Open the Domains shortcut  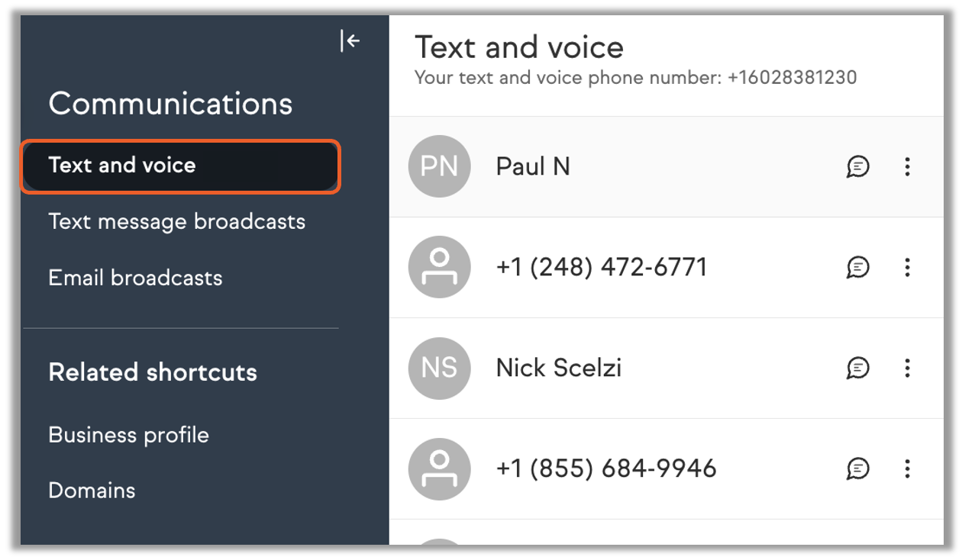coord(92,491)
